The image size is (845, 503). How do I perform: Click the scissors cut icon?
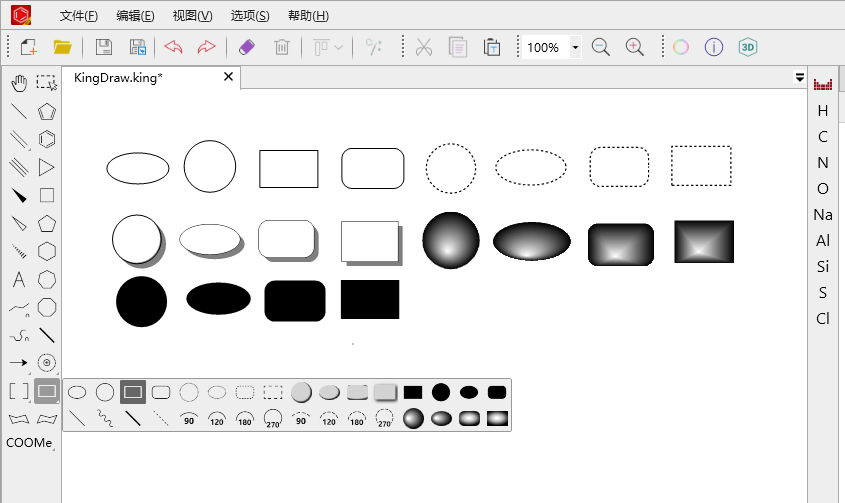click(424, 47)
